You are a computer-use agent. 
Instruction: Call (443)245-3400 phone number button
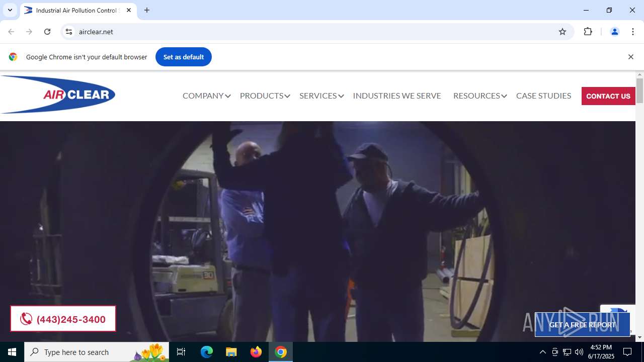[63, 319]
